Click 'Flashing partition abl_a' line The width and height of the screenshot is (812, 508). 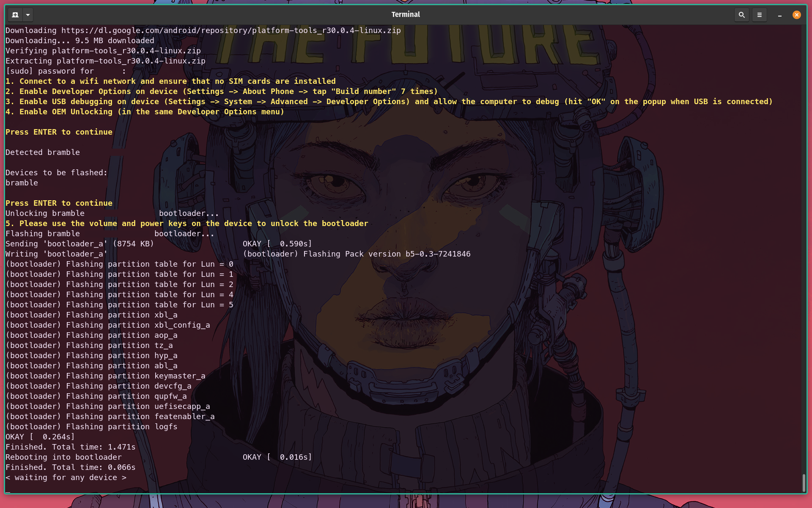coord(91,366)
